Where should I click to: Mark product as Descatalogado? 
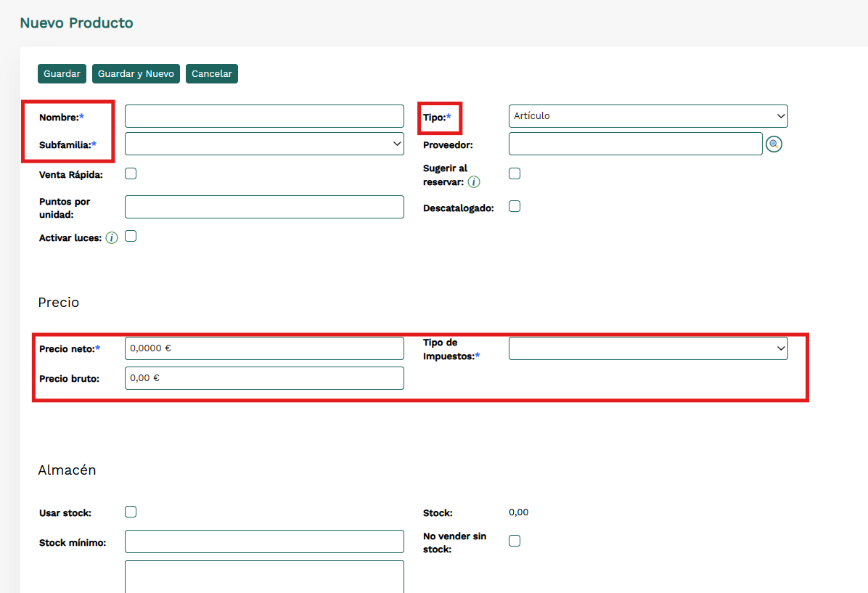tap(515, 206)
